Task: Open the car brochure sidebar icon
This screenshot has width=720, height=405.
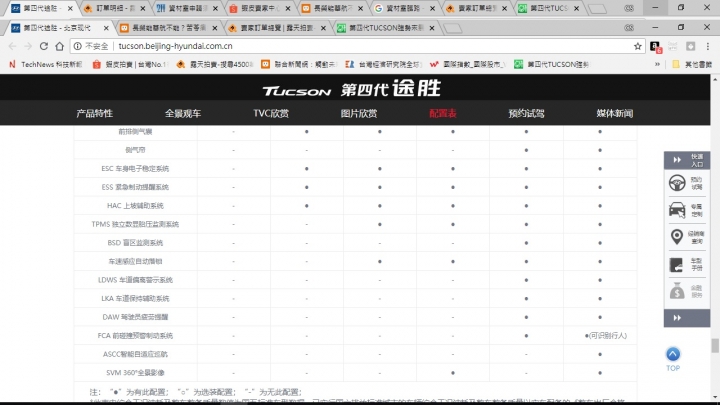Action: point(677,264)
